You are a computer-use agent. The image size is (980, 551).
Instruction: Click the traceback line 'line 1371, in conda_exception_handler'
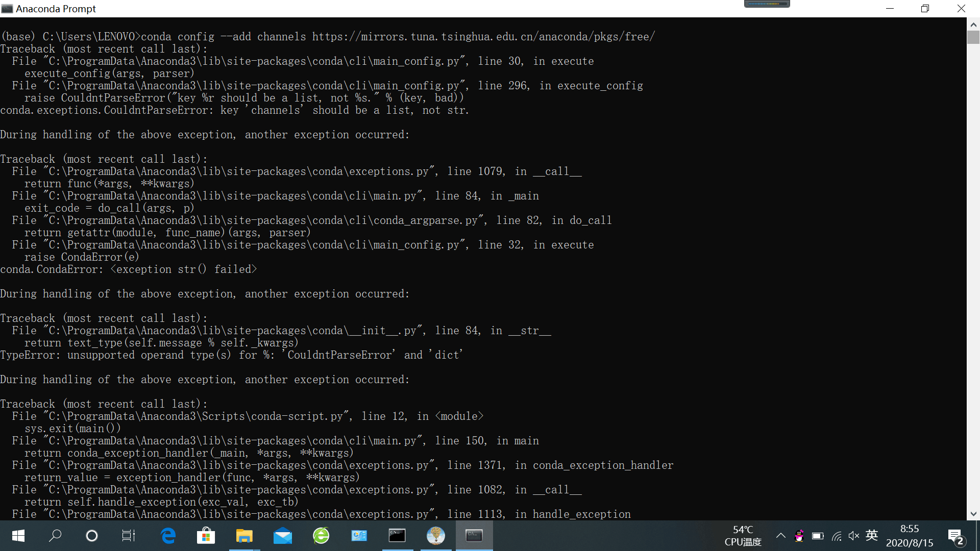click(343, 465)
